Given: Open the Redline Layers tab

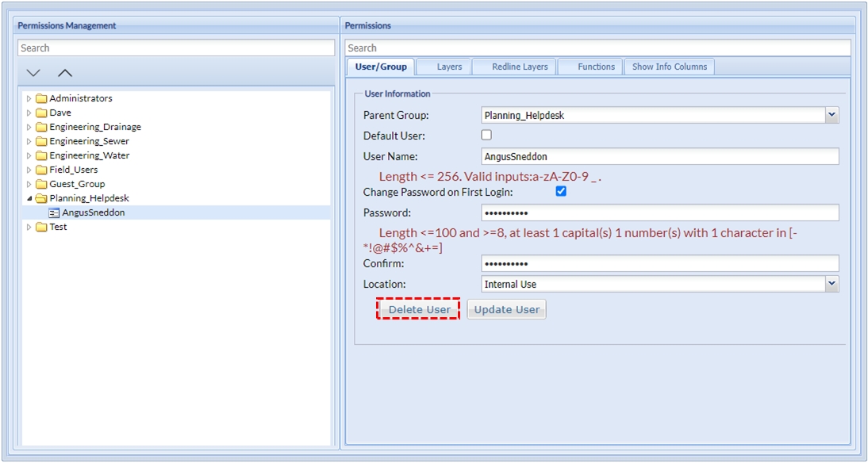Looking at the screenshot, I should pyautogui.click(x=520, y=67).
